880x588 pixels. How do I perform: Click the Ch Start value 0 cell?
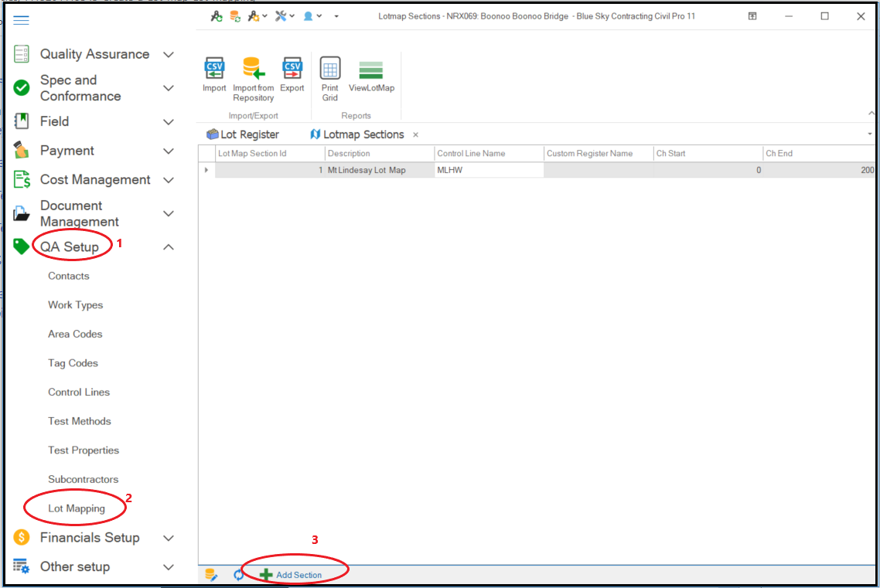(x=708, y=170)
